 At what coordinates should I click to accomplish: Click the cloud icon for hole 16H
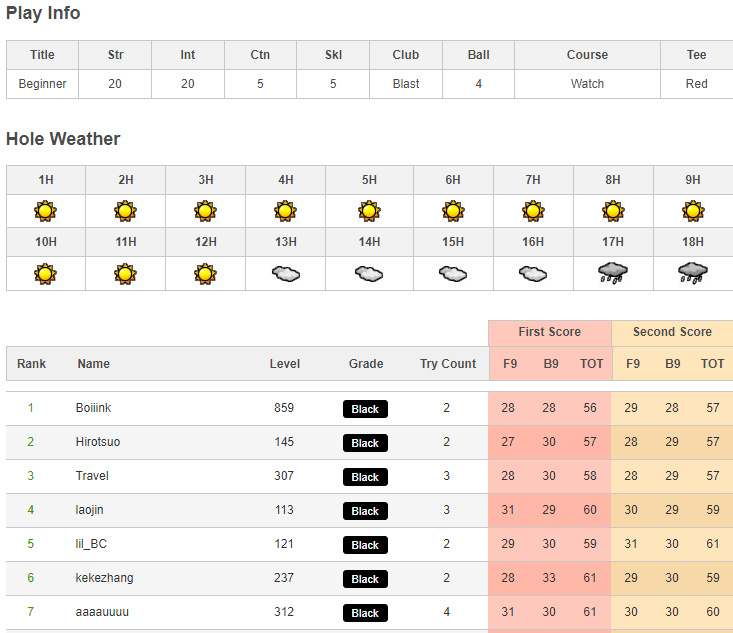533,273
